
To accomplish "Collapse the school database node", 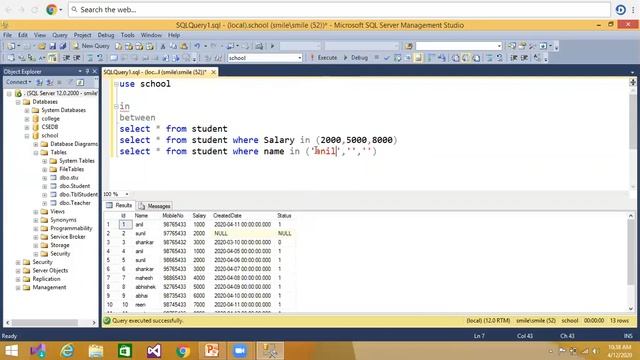I will (x=27, y=136).
